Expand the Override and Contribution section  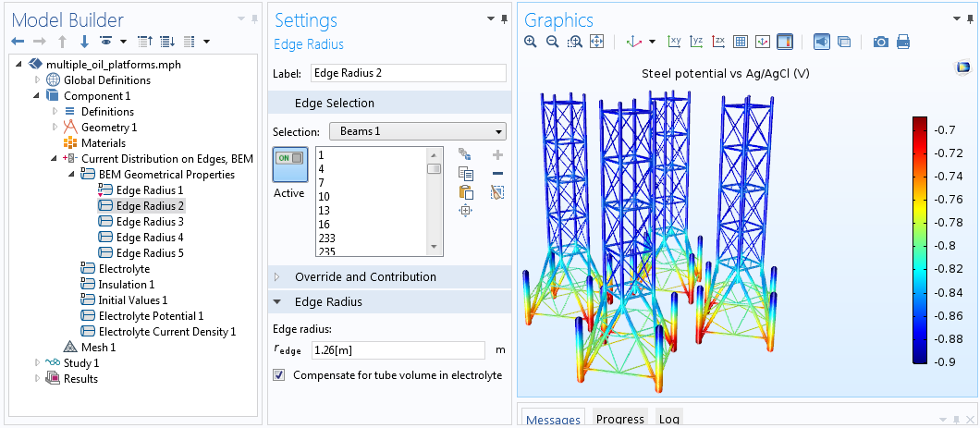point(365,277)
